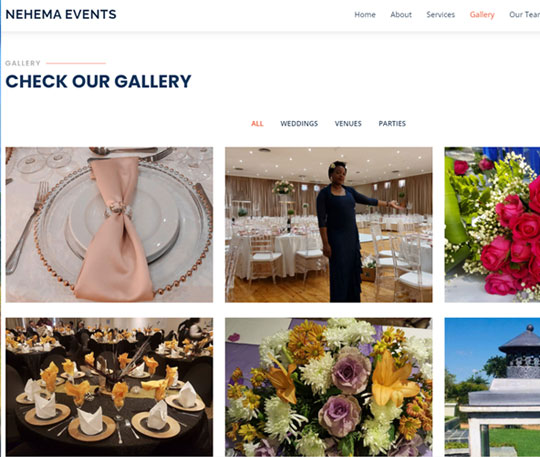Open the garden gazebo photo
This screenshot has height=457, width=540.
pos(492,387)
